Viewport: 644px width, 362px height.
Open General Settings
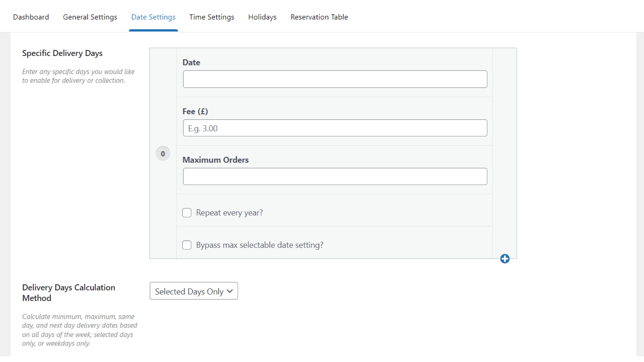pyautogui.click(x=90, y=17)
